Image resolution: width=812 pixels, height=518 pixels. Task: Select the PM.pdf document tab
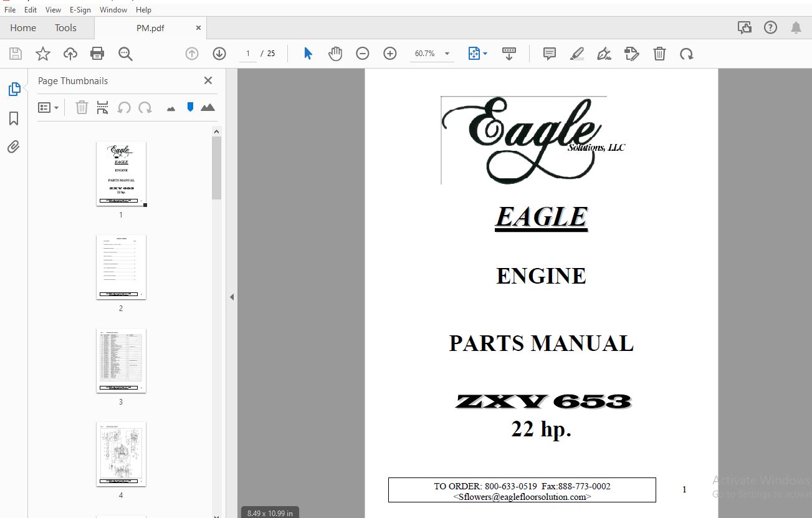150,27
